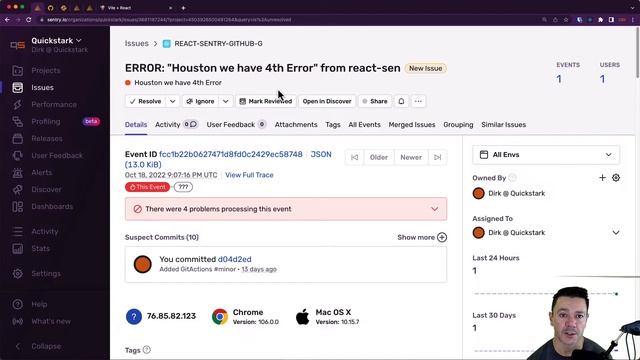Open the three-dot more actions menu
Viewport: 640px width, 360px height.
pyautogui.click(x=418, y=101)
